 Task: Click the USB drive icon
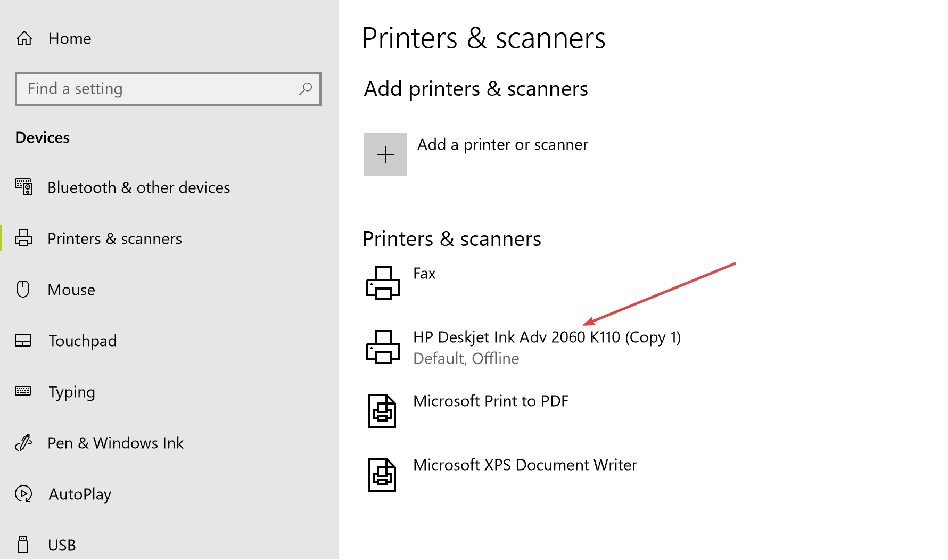[x=23, y=545]
